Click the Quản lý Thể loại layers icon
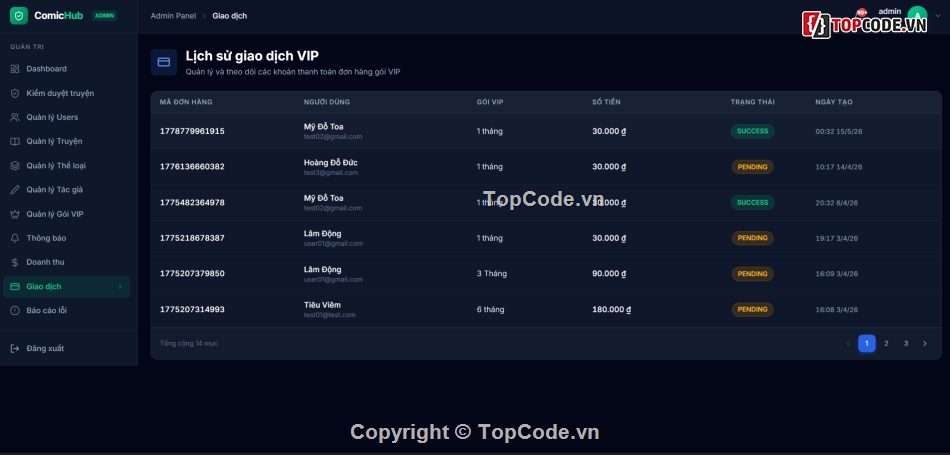 pos(15,165)
